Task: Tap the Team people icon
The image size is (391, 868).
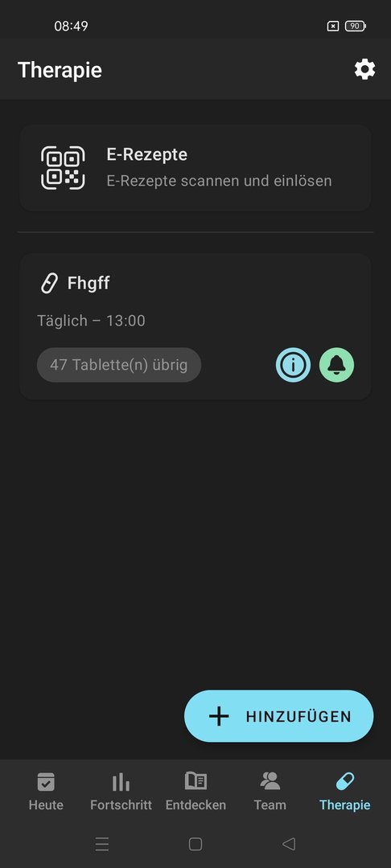Action: click(270, 780)
